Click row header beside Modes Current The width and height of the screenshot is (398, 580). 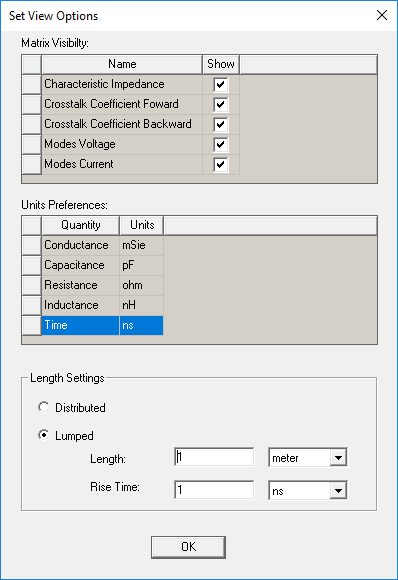(31, 164)
